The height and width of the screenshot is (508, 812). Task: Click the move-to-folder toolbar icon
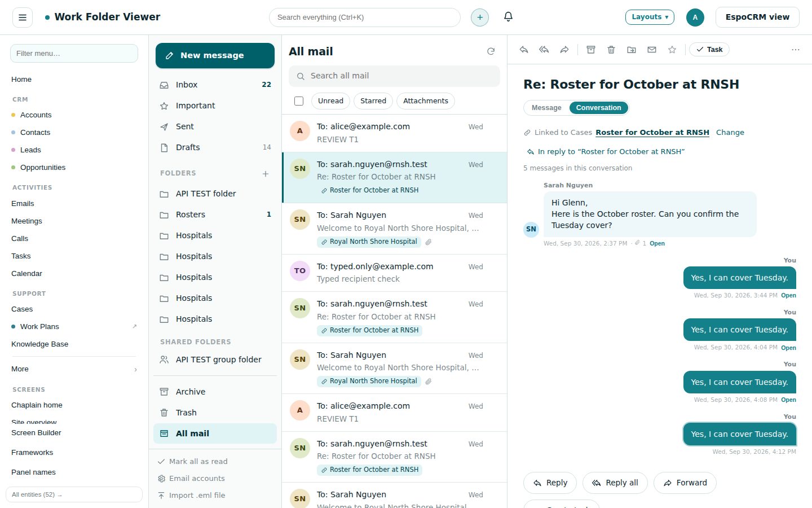point(632,50)
